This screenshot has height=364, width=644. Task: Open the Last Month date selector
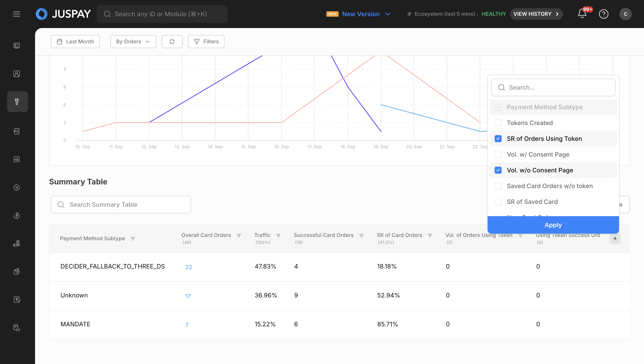point(75,41)
